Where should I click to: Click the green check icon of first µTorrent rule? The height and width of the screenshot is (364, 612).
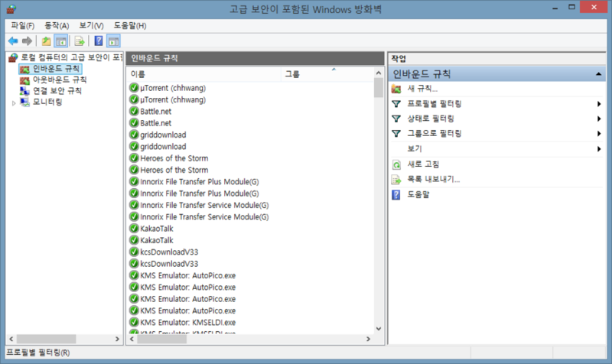[134, 88]
